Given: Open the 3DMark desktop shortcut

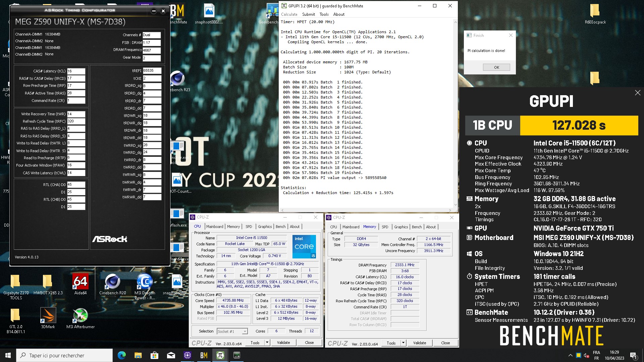Looking at the screenshot, I should click(48, 318).
